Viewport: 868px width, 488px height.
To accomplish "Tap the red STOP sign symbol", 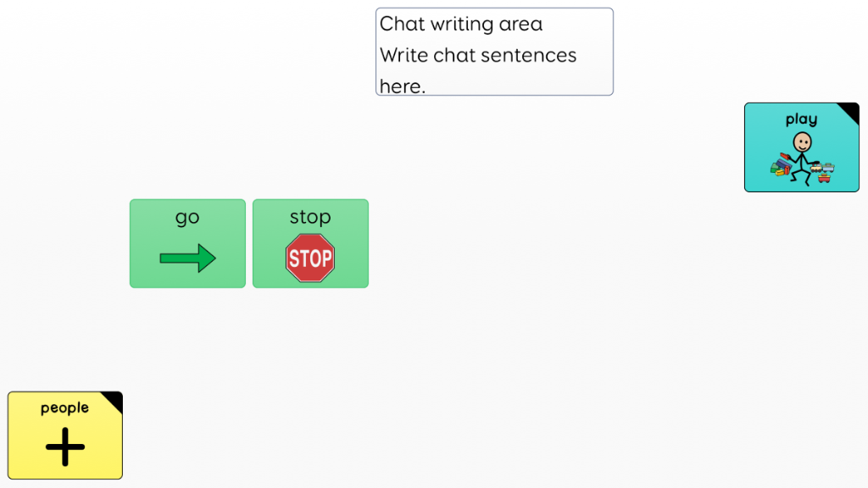I will pos(310,258).
